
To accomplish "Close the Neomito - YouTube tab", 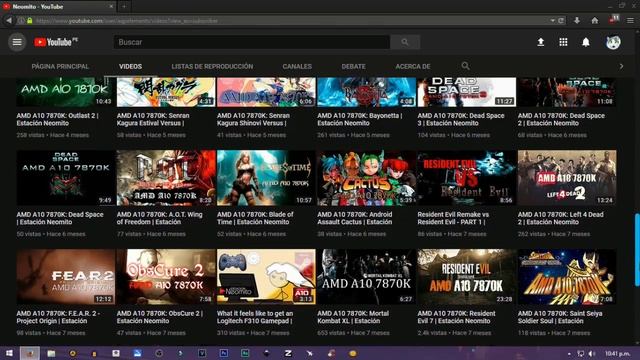I will [x=111, y=7].
